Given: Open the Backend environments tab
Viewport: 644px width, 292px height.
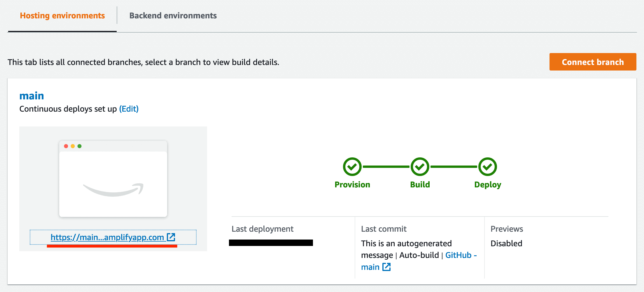Looking at the screenshot, I should tap(173, 16).
